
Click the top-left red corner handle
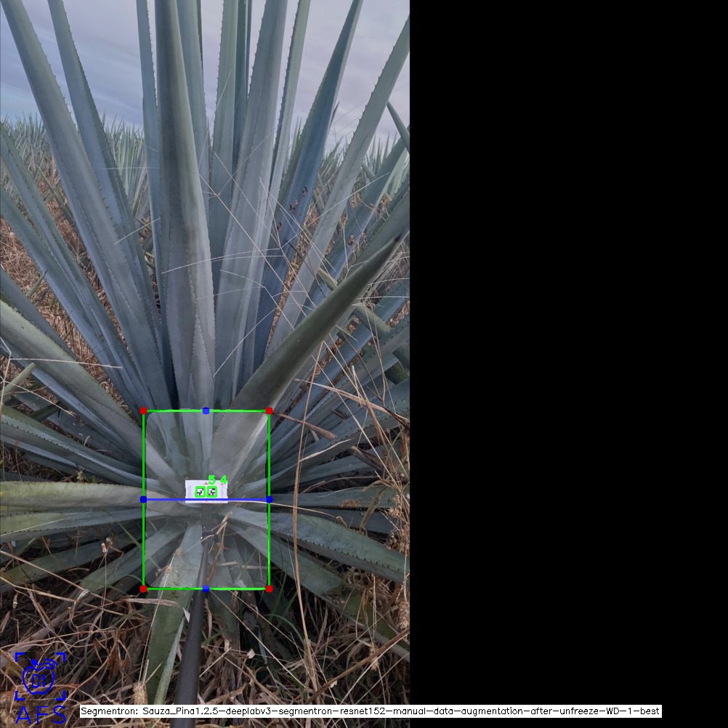tap(143, 411)
